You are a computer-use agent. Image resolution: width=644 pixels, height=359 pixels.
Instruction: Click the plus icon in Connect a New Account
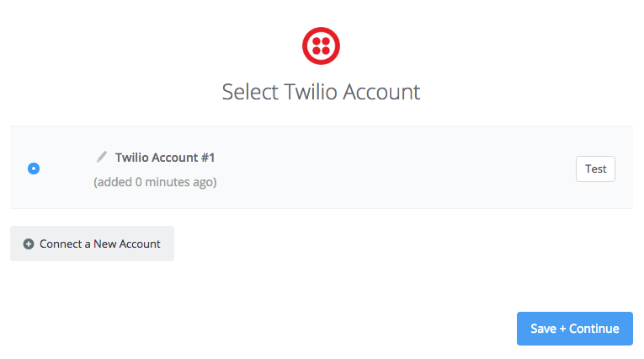coord(29,244)
